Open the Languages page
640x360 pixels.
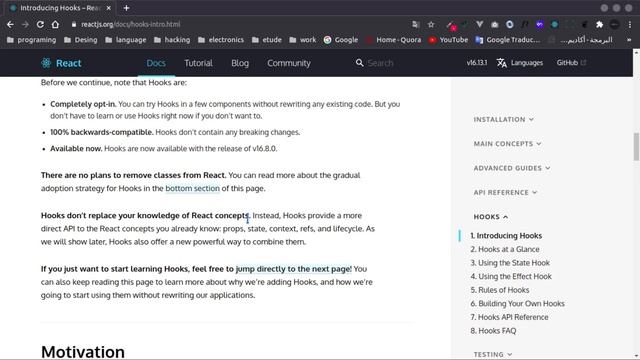(x=520, y=63)
